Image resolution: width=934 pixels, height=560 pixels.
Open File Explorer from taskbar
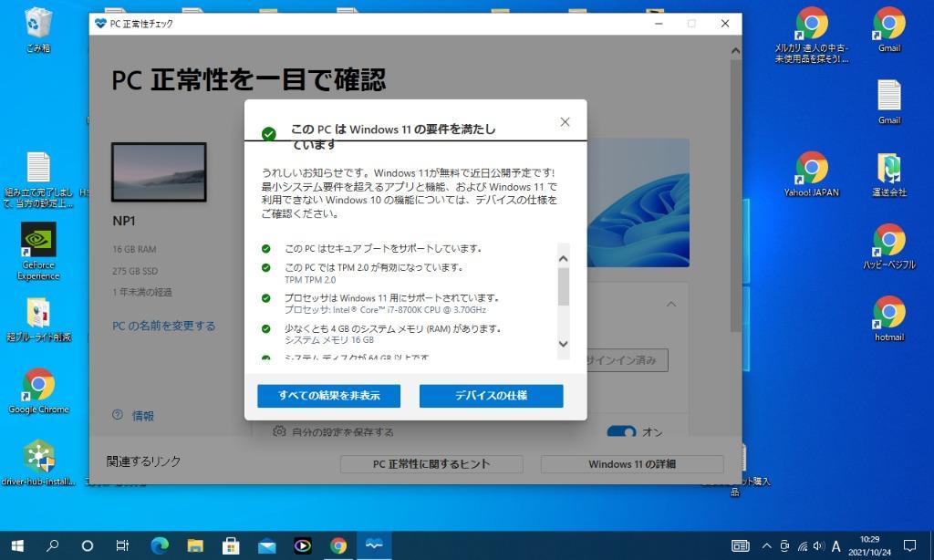(x=195, y=545)
